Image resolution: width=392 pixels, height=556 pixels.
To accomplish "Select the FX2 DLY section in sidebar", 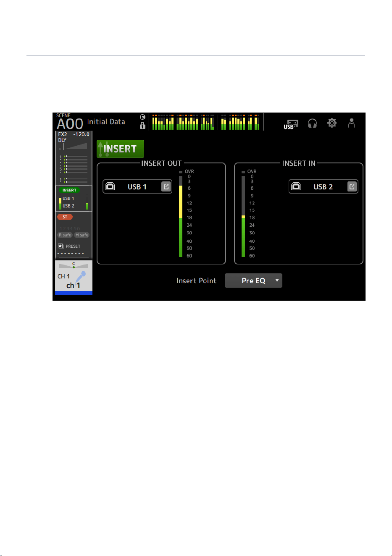I will [x=74, y=142].
